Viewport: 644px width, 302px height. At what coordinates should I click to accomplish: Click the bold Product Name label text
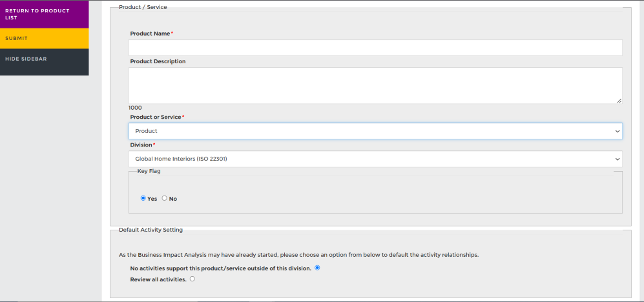tap(150, 34)
